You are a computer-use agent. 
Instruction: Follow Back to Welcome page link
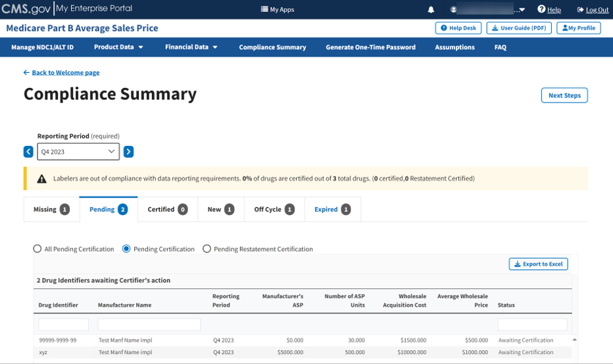coord(65,72)
